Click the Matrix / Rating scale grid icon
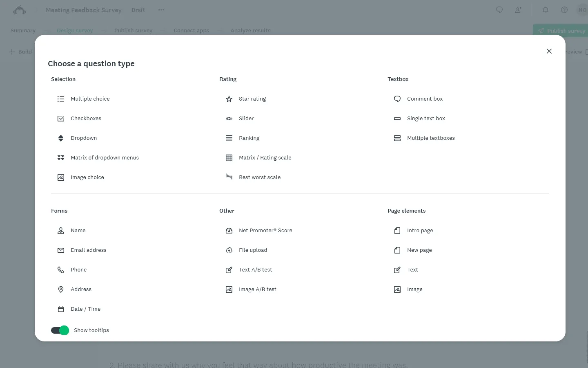This screenshot has height=368, width=588. click(229, 157)
